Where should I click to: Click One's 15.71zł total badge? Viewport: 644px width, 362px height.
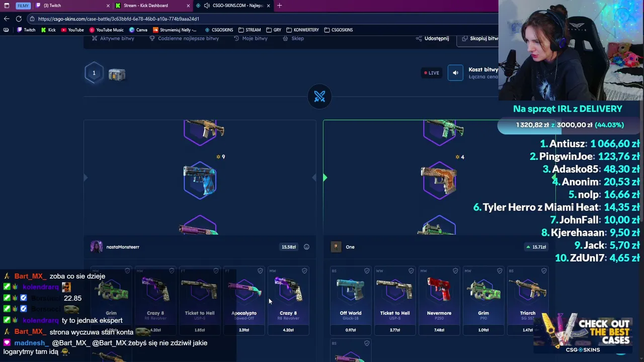pyautogui.click(x=536, y=247)
